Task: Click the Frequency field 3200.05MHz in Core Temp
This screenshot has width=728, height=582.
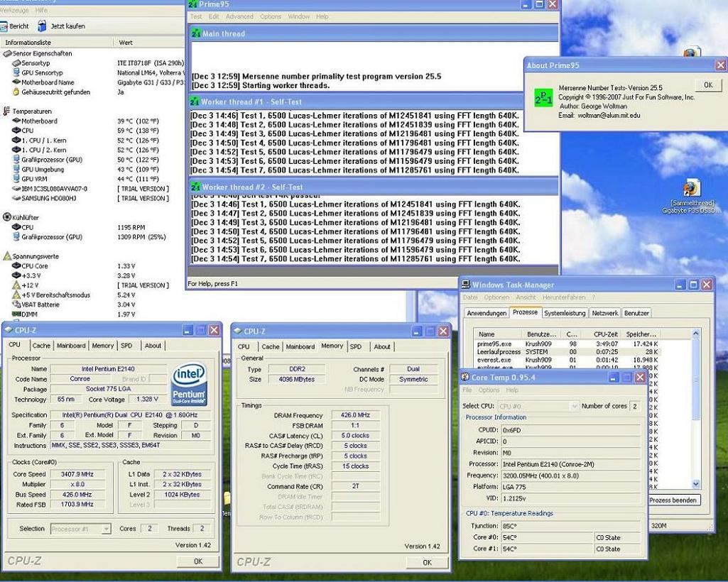Action: 570,476
